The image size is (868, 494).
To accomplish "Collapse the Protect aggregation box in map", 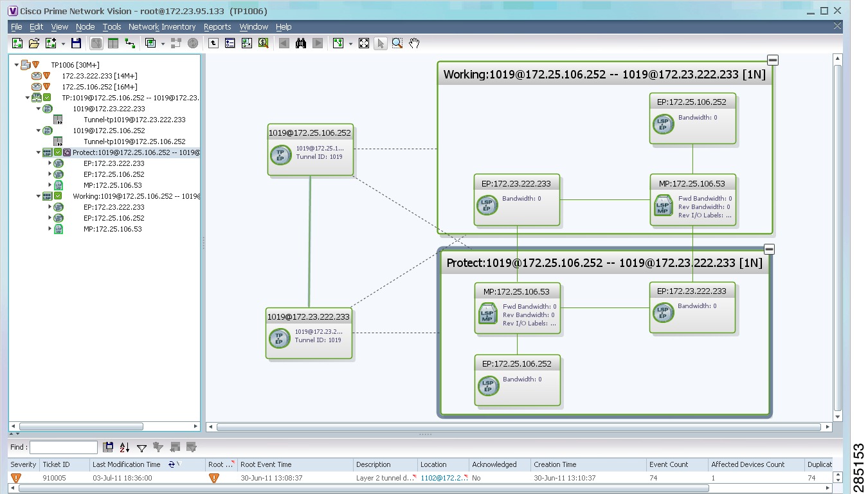I will click(769, 250).
